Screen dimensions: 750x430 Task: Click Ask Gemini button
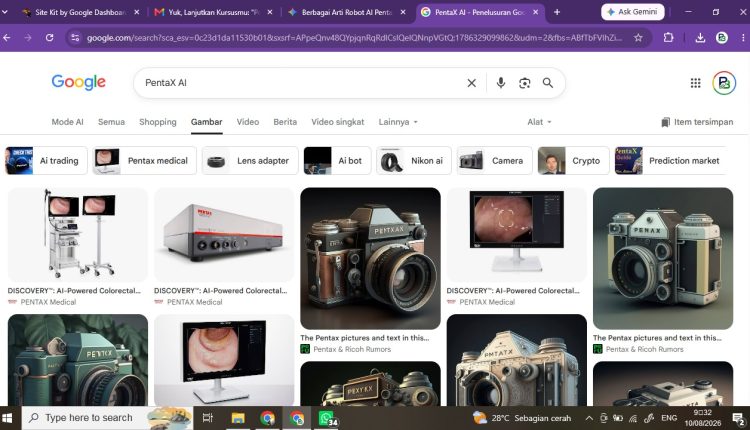coord(632,12)
